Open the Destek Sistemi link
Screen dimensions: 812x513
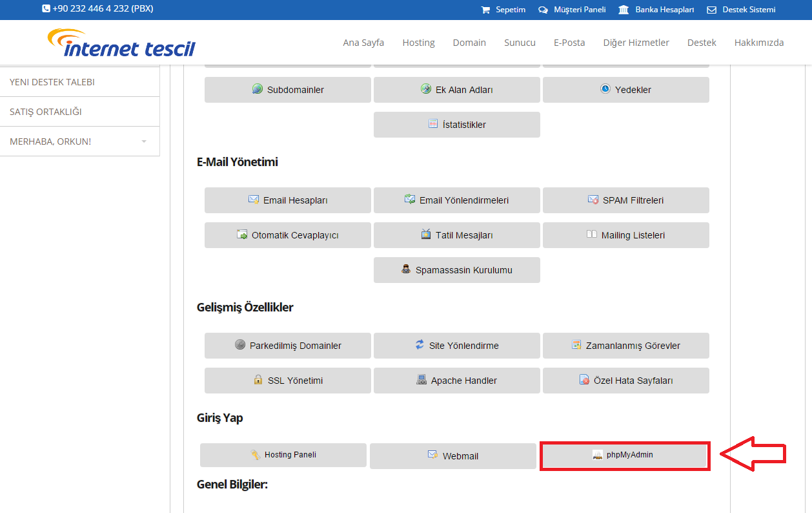coord(749,10)
